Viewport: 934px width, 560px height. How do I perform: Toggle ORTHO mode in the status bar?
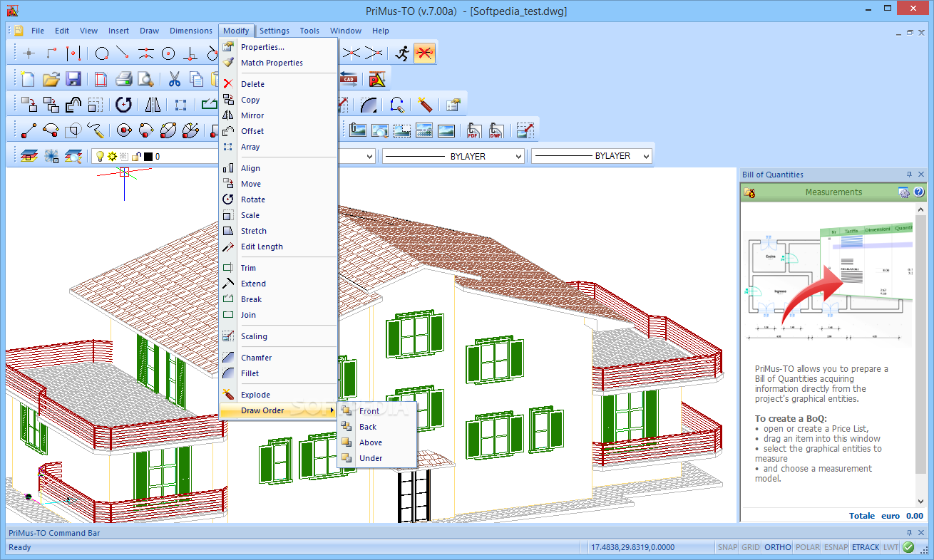(778, 547)
